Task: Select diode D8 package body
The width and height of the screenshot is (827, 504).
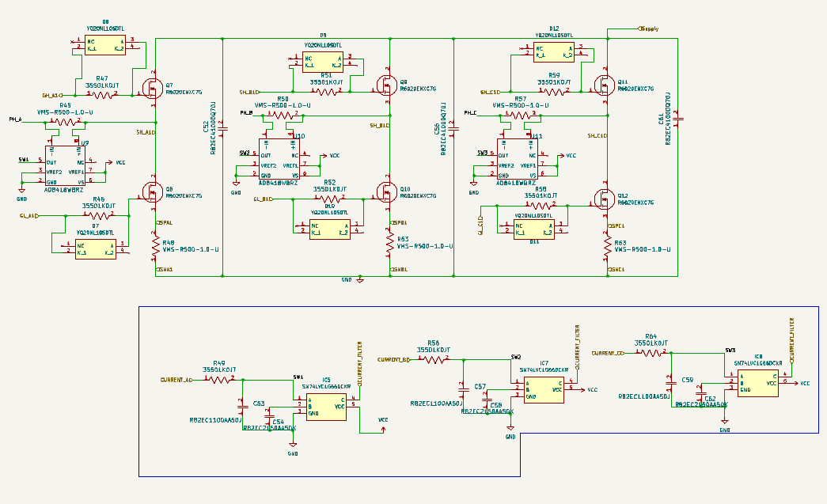Action: click(x=105, y=45)
